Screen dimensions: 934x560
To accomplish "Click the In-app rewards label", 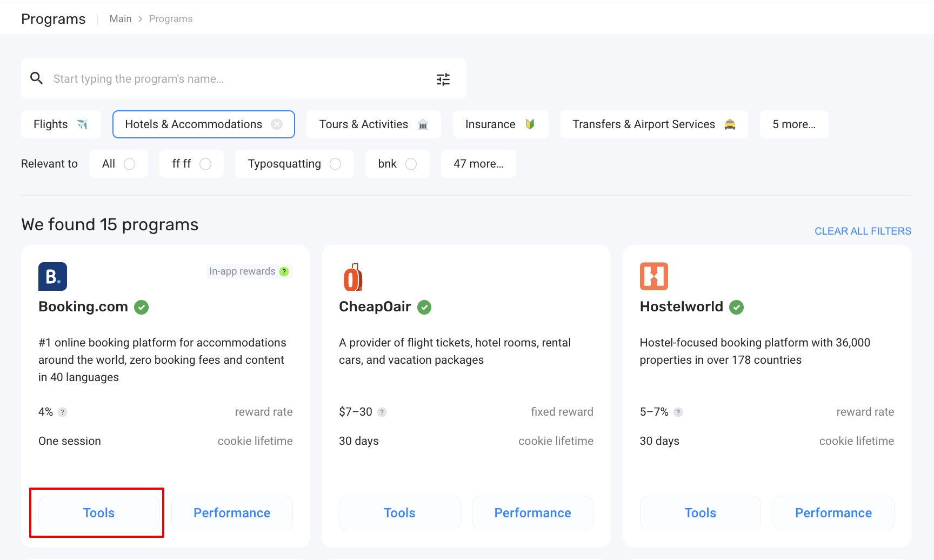I will point(242,271).
